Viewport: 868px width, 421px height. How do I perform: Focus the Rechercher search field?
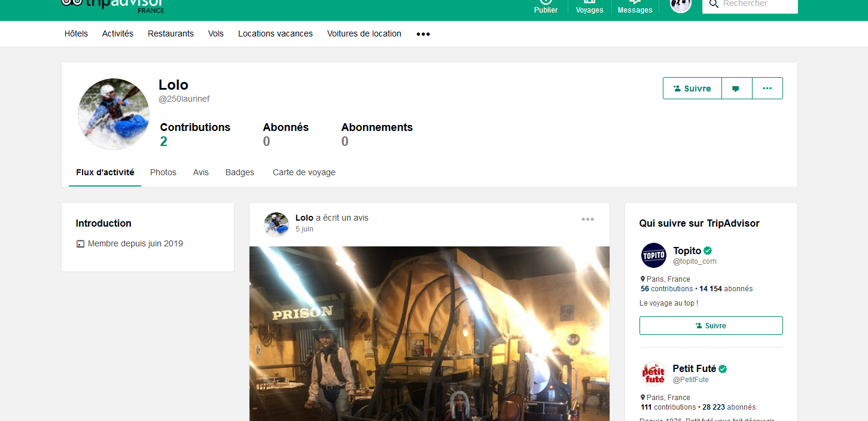[x=750, y=4]
